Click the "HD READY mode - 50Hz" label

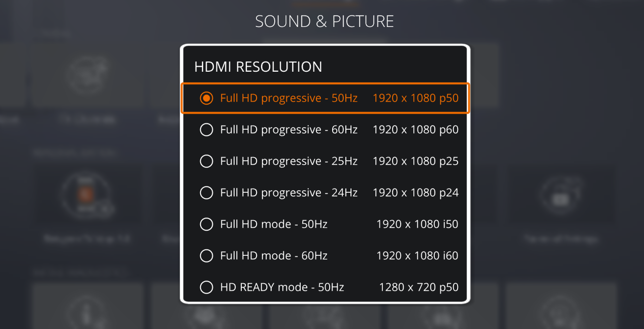pos(282,287)
